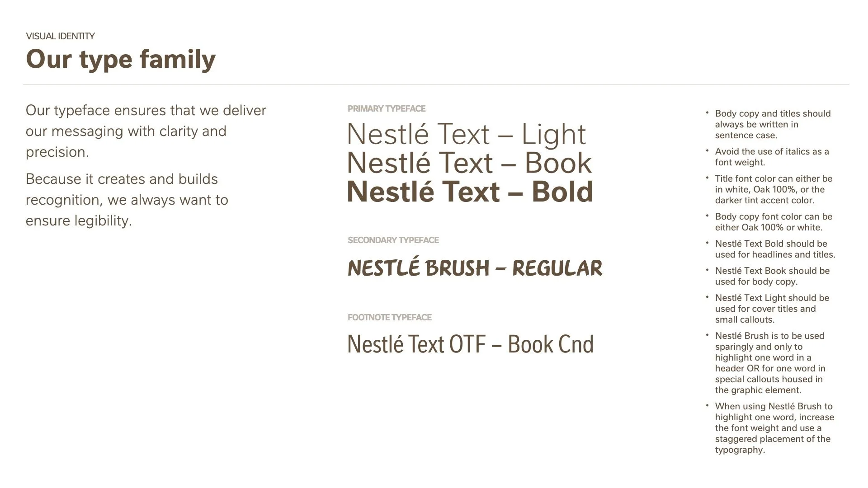Click the PRIMARY TYPEFACE label
Screen dimensions: 868x488
[387, 108]
